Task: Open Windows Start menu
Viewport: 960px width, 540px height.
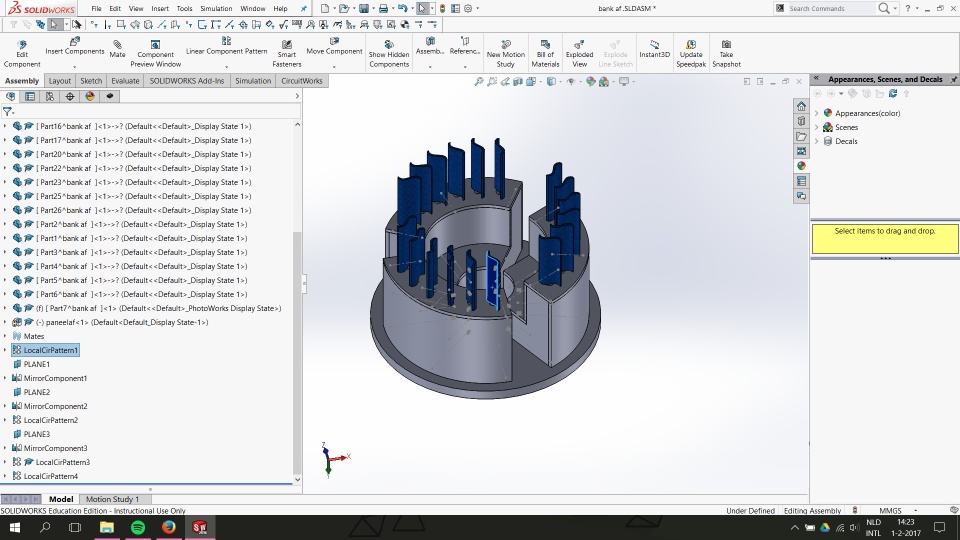Action: click(15, 527)
